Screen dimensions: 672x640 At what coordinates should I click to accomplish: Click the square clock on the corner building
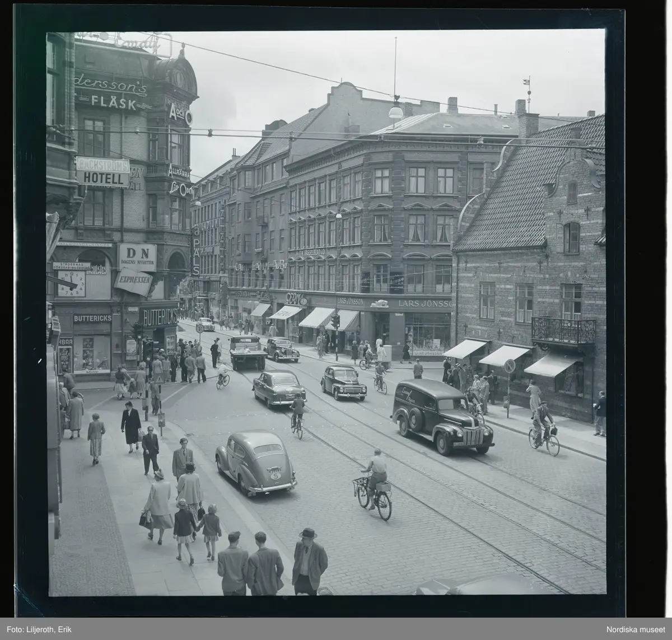tap(71, 283)
